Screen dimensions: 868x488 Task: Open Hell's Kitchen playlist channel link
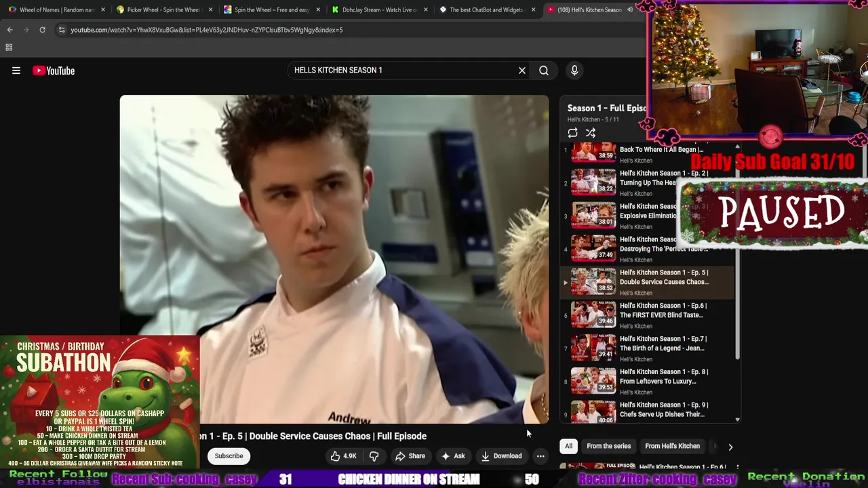[x=583, y=120]
